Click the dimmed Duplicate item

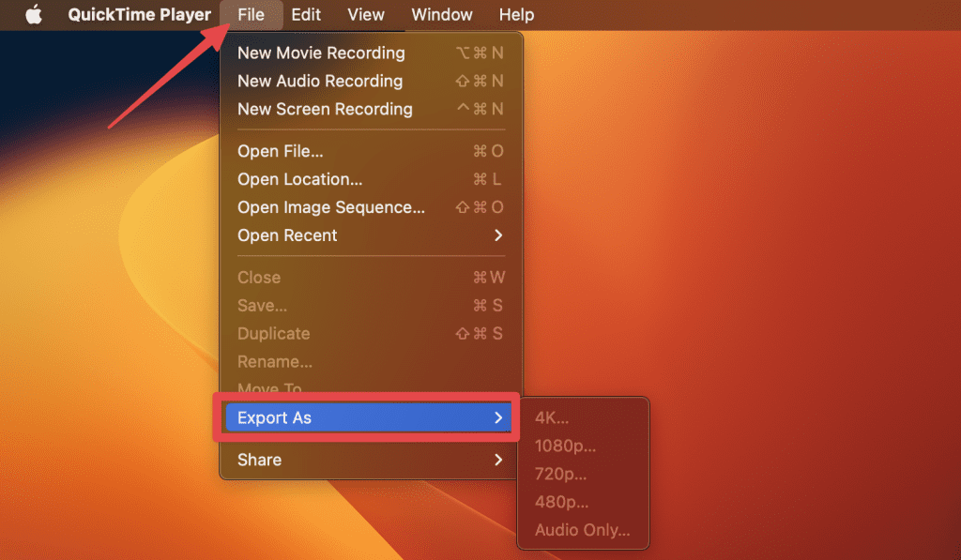[371, 333]
